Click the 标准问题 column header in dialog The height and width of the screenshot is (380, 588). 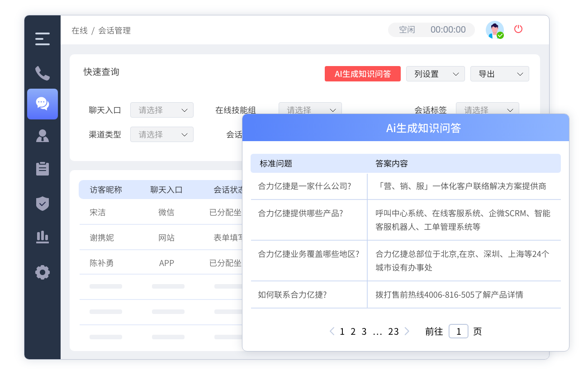click(x=276, y=163)
